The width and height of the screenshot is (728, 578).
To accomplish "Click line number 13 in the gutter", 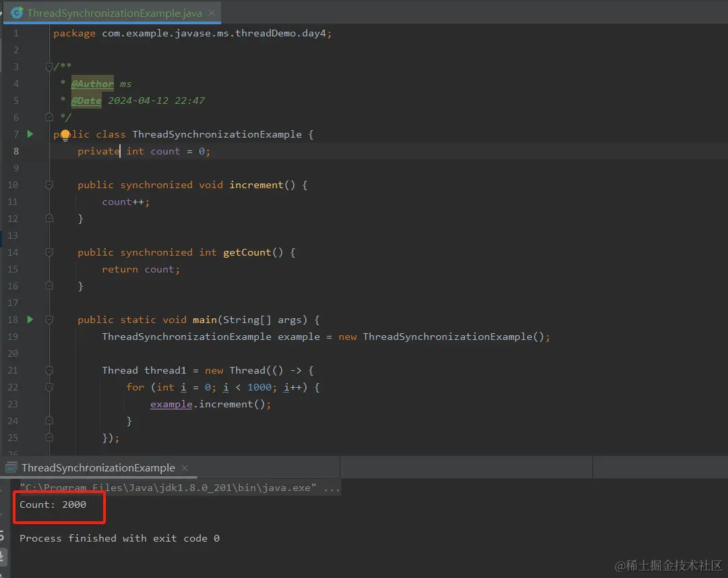I will point(13,235).
